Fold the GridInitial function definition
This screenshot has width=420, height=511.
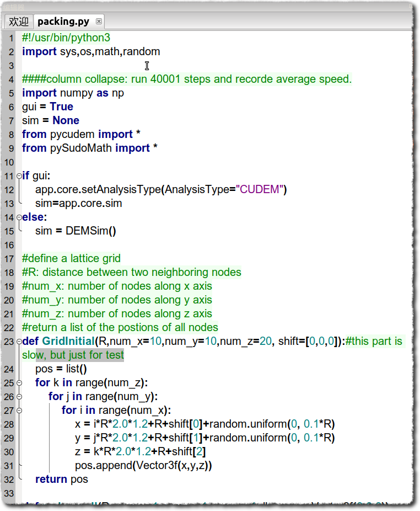[x=19, y=342]
